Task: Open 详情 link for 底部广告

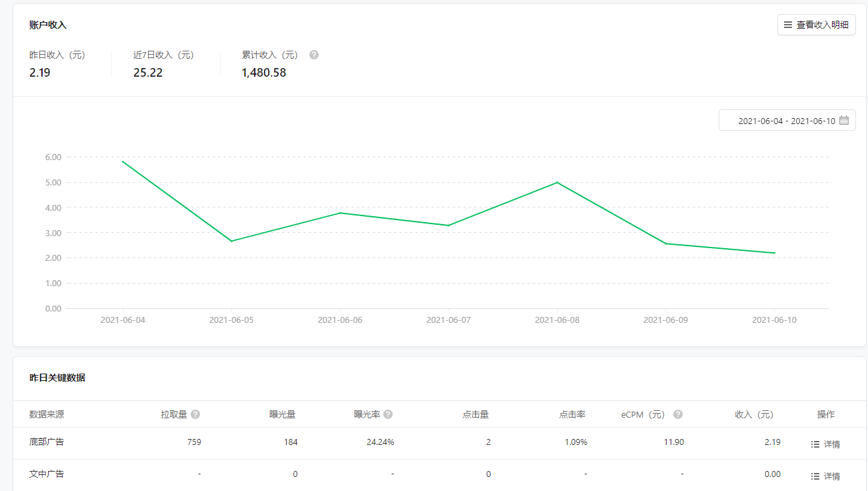Action: coord(831,444)
